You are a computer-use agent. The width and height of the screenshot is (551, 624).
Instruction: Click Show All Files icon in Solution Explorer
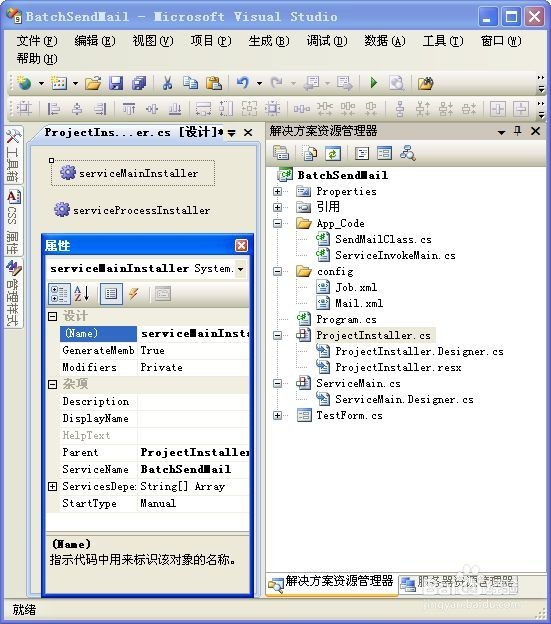pyautogui.click(x=310, y=153)
